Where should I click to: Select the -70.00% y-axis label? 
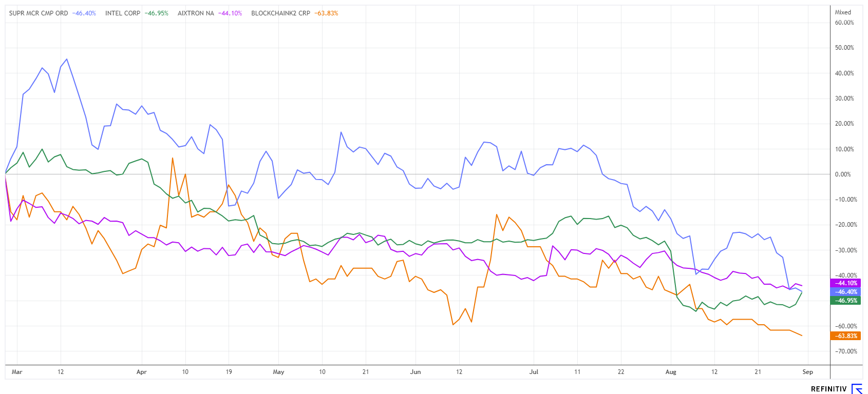[x=845, y=351]
